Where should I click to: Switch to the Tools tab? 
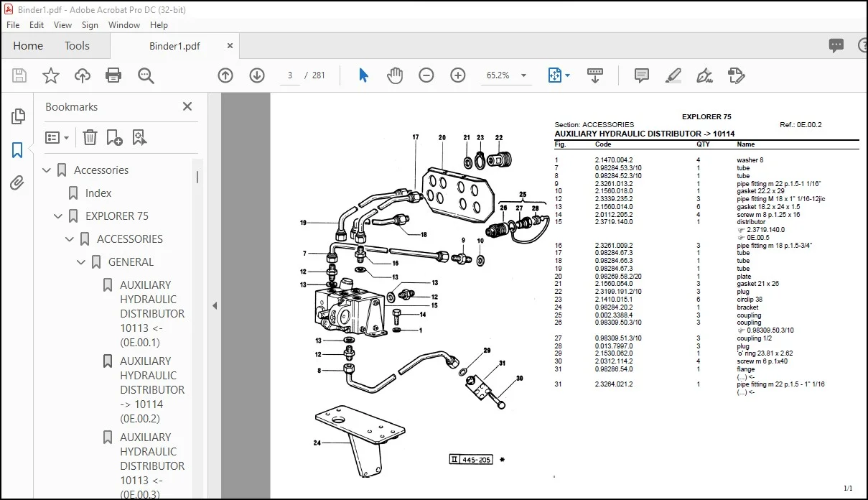pos(77,45)
